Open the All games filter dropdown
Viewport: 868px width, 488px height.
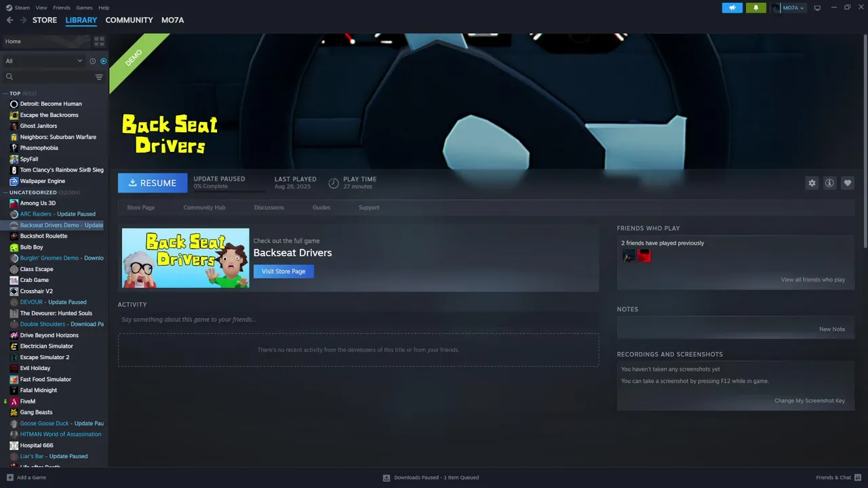pyautogui.click(x=43, y=61)
